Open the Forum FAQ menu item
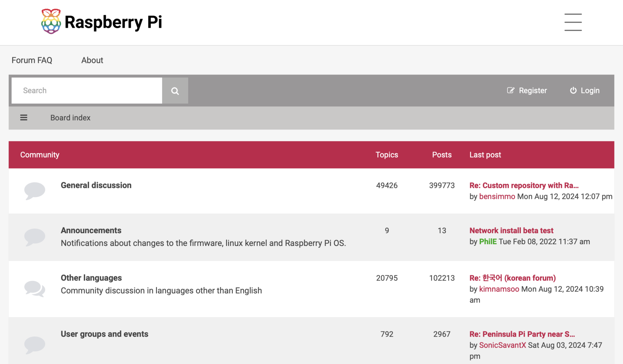Image resolution: width=623 pixels, height=364 pixels. coord(32,60)
